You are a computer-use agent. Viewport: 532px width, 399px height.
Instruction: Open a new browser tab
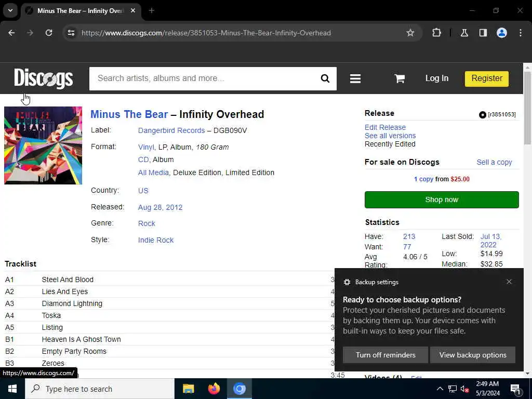152,11
